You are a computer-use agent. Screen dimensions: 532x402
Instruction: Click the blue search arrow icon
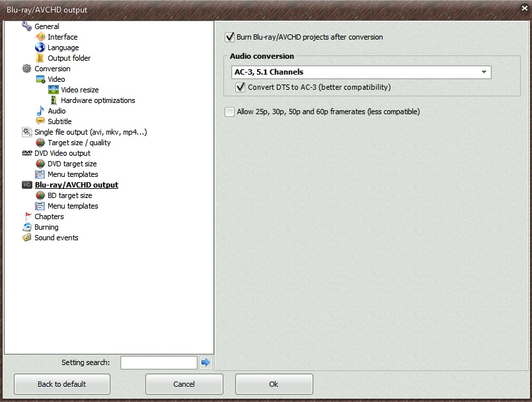(x=206, y=362)
